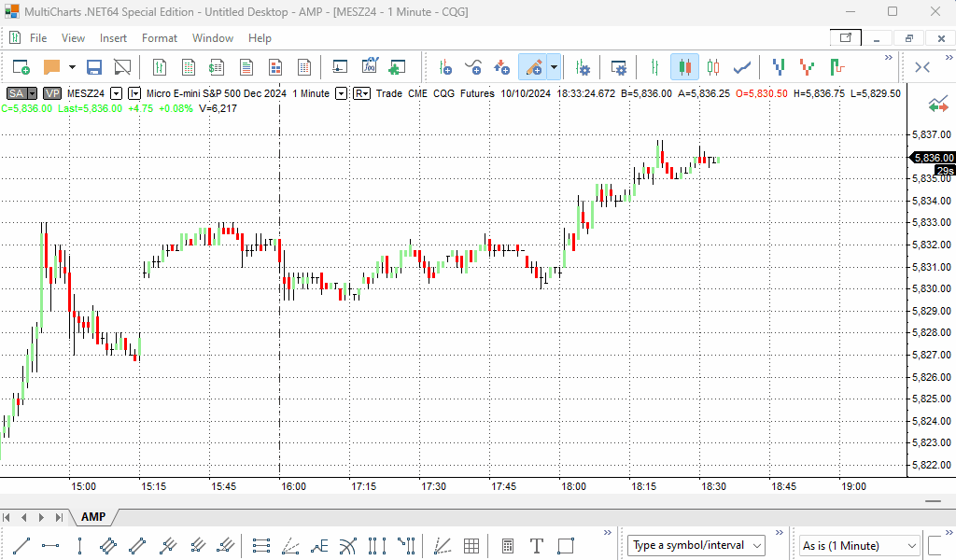The height and width of the screenshot is (560, 956).
Task: Save the workspace with the floppy disk icon
Action: [x=94, y=67]
